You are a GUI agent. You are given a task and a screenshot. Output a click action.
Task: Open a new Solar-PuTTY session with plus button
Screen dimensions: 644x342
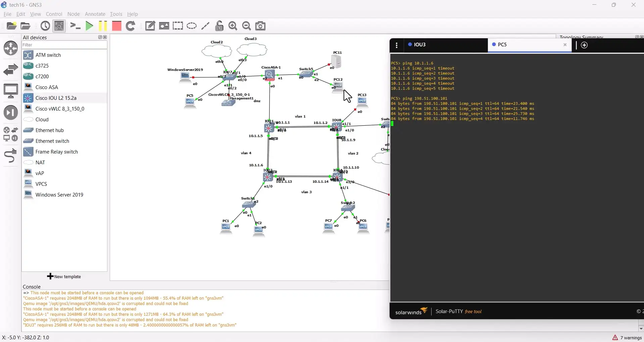click(x=584, y=45)
